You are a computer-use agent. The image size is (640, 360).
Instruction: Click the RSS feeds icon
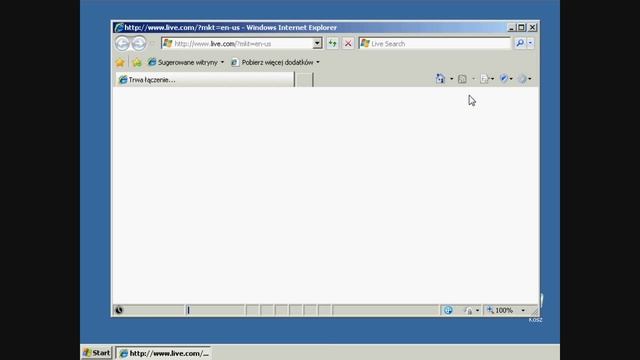(x=462, y=79)
